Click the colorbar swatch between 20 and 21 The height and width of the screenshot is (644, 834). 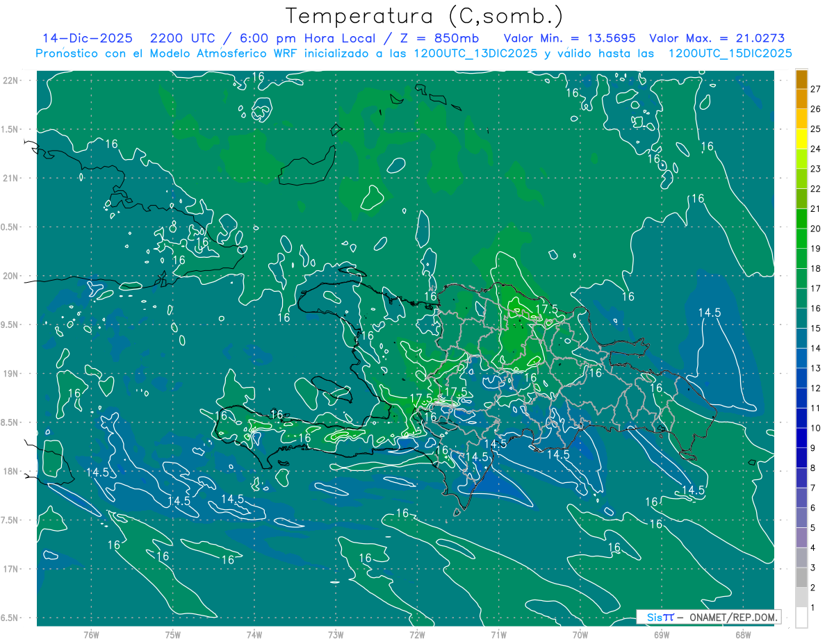[x=801, y=220]
